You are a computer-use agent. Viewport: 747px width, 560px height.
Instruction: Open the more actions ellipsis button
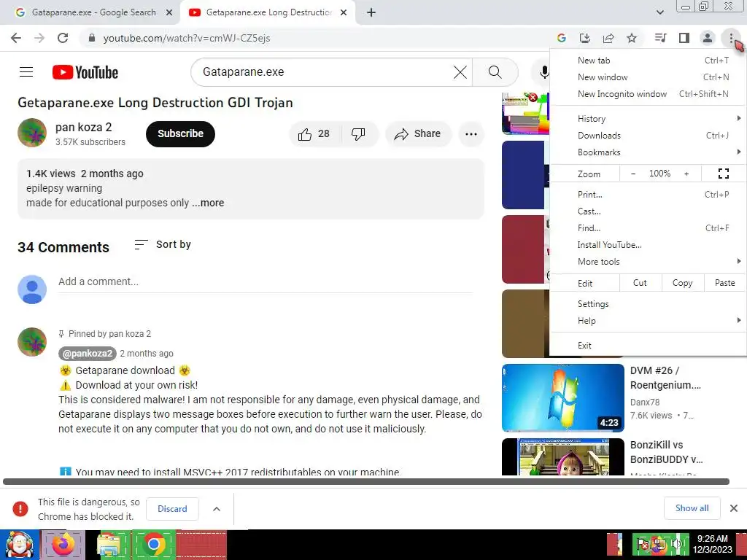(x=471, y=134)
